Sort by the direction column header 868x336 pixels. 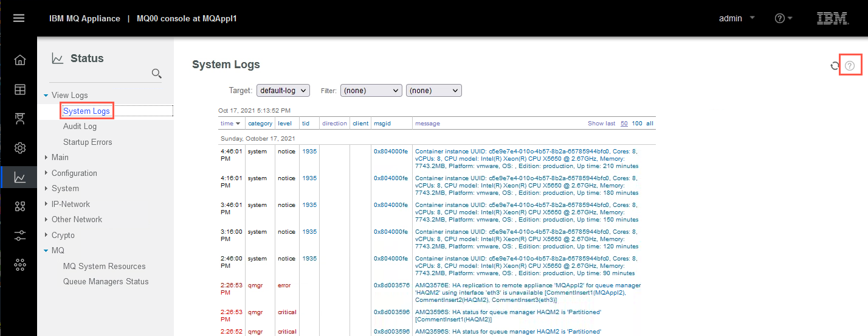334,124
